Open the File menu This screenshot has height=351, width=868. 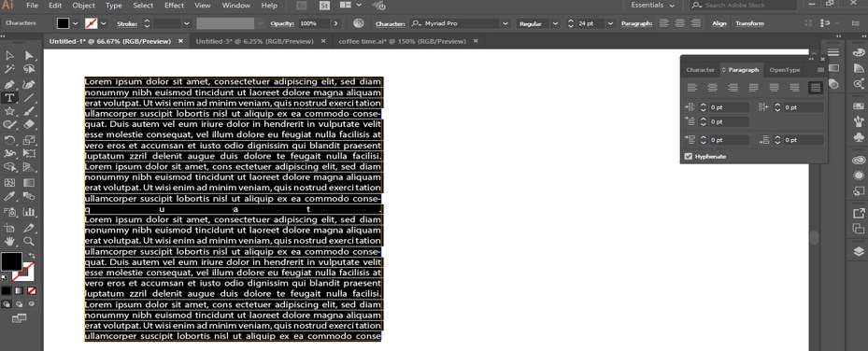coord(32,5)
